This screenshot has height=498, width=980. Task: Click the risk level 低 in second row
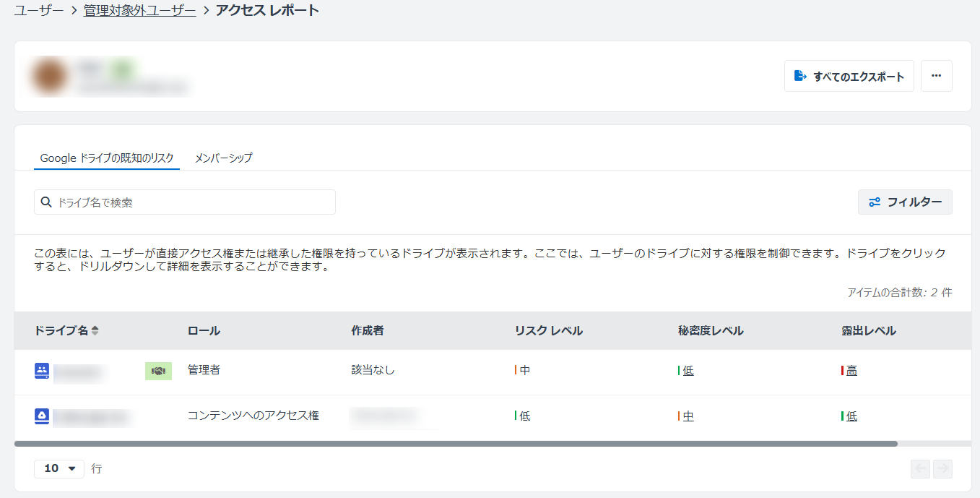click(x=524, y=416)
